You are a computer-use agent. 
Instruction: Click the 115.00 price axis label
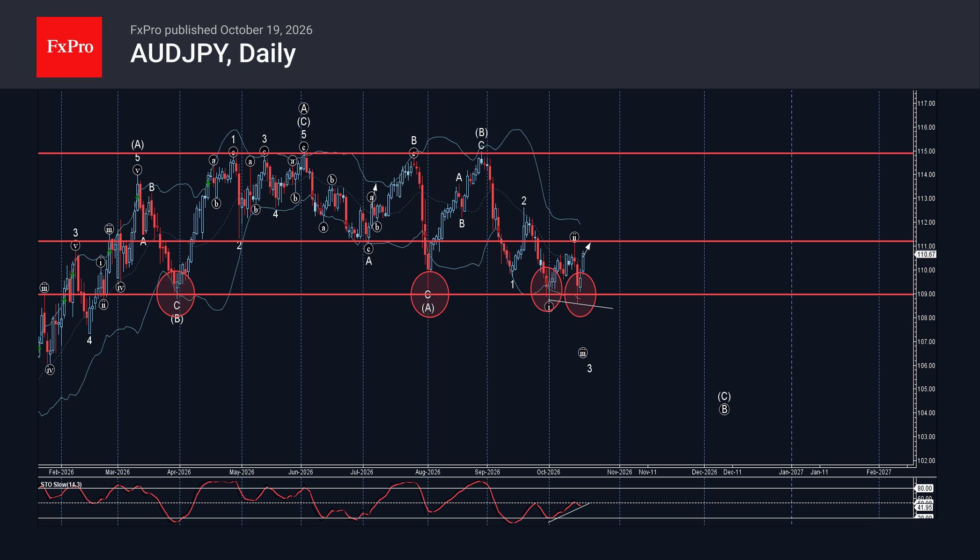[x=926, y=151]
